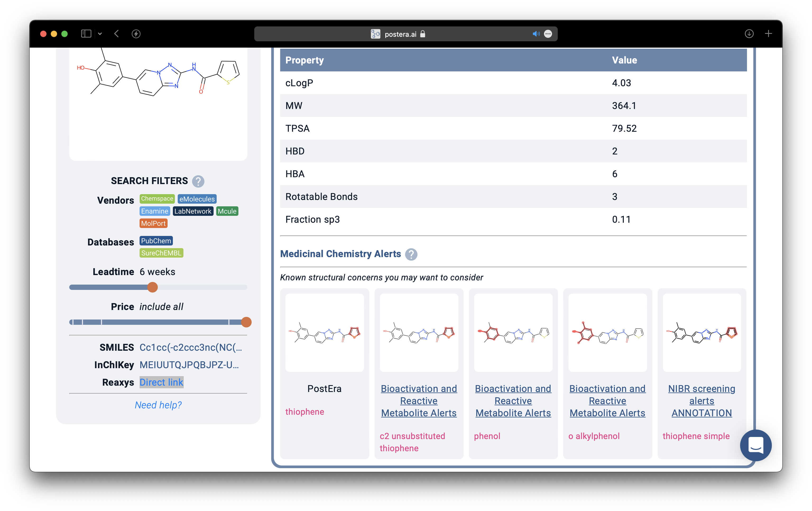Viewport: 812px width, 511px height.
Task: Open the Need help? link
Action: (x=158, y=405)
